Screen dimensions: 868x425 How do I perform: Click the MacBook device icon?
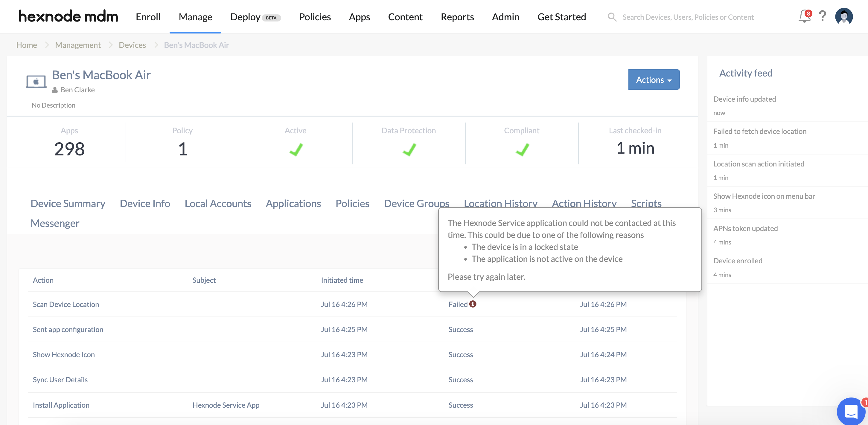point(36,81)
